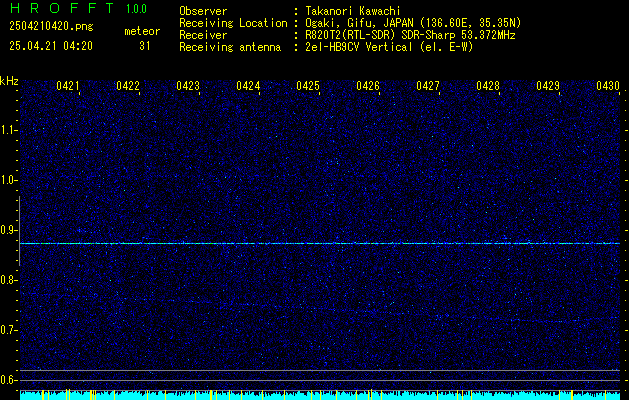Screen dimensions: 629x400
Task: Click the bright cyan carrier line in spectrogram
Action: tap(320, 244)
